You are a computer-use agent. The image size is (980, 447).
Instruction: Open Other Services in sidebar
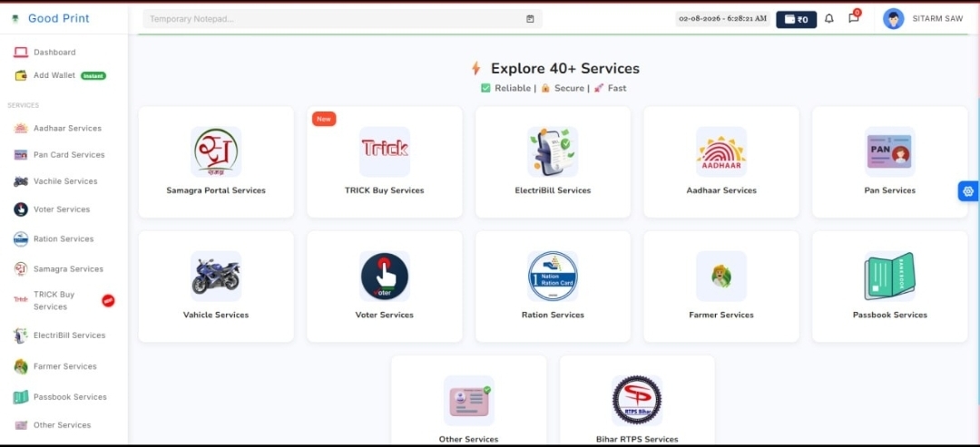64,425
